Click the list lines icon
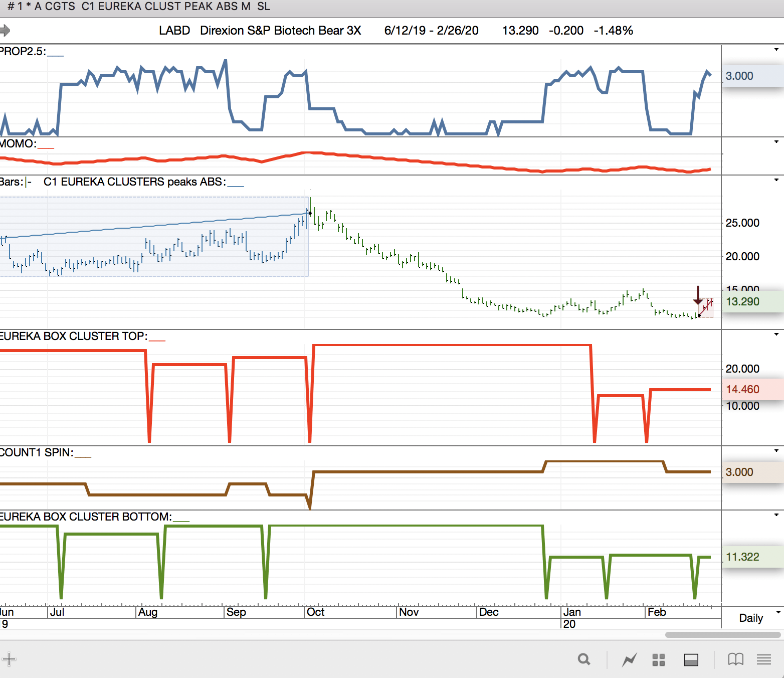 pyautogui.click(x=764, y=659)
